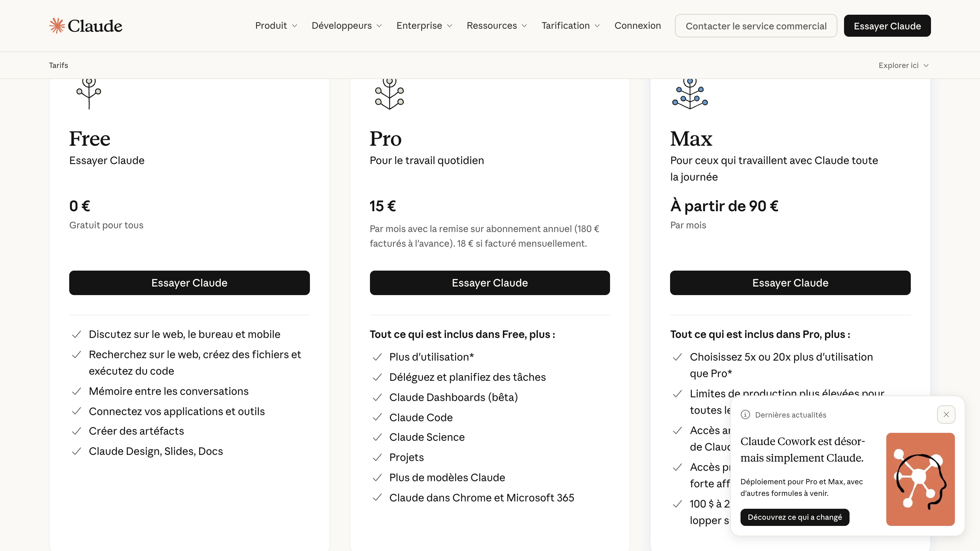Image resolution: width=980 pixels, height=551 pixels.
Task: Click checkmark beside Projets
Action: click(377, 457)
